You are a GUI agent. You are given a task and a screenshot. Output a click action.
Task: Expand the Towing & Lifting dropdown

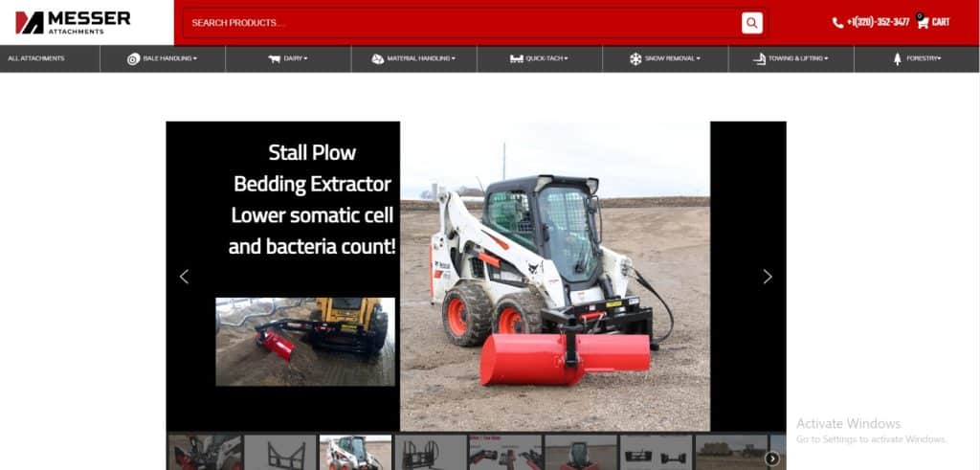tap(796, 59)
